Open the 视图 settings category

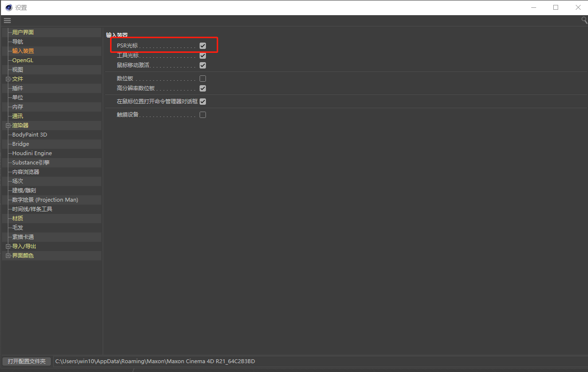tap(18, 70)
